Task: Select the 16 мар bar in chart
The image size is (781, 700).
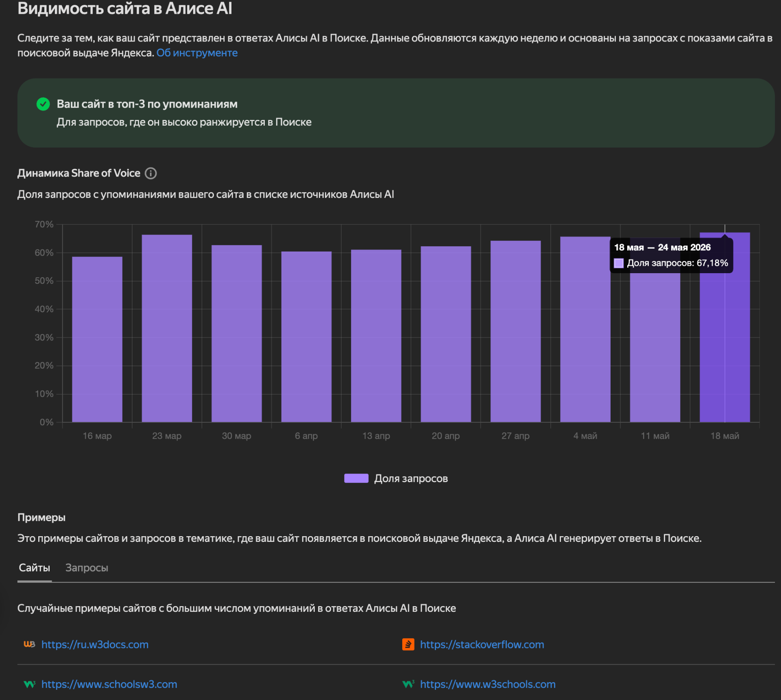Action: 97,339
